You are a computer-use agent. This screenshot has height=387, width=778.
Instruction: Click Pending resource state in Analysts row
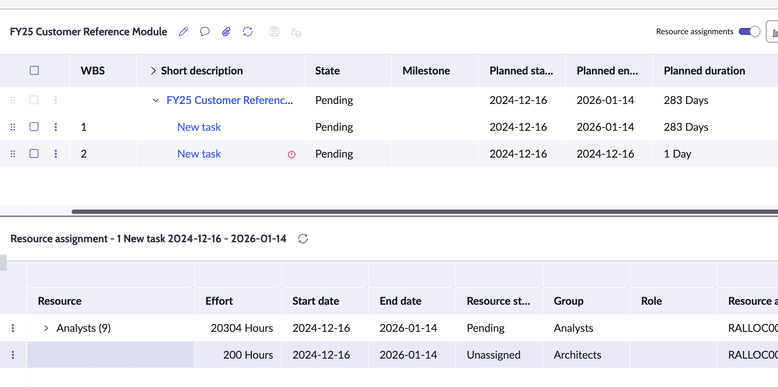click(x=499, y=328)
